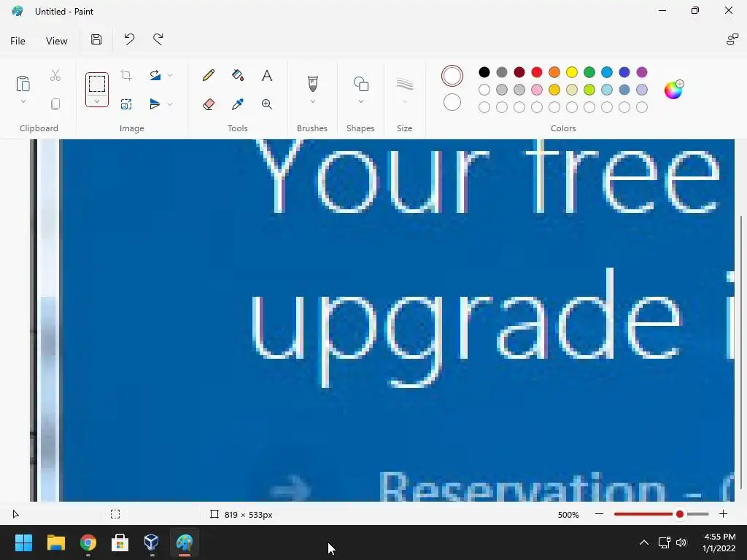Expand the Shapes dropdown arrow
Screen dimensions: 747x560
coord(360,101)
